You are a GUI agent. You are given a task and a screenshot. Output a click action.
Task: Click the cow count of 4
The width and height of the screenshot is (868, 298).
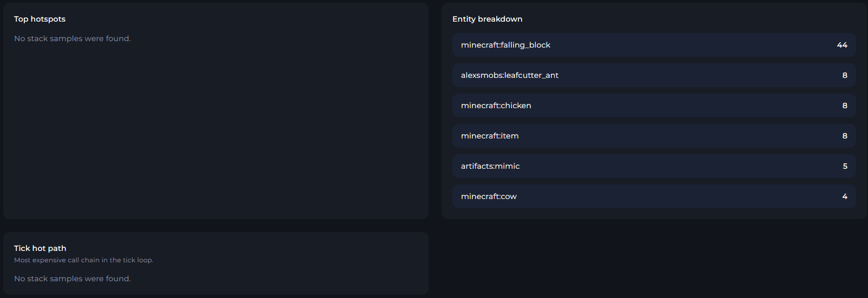point(844,196)
